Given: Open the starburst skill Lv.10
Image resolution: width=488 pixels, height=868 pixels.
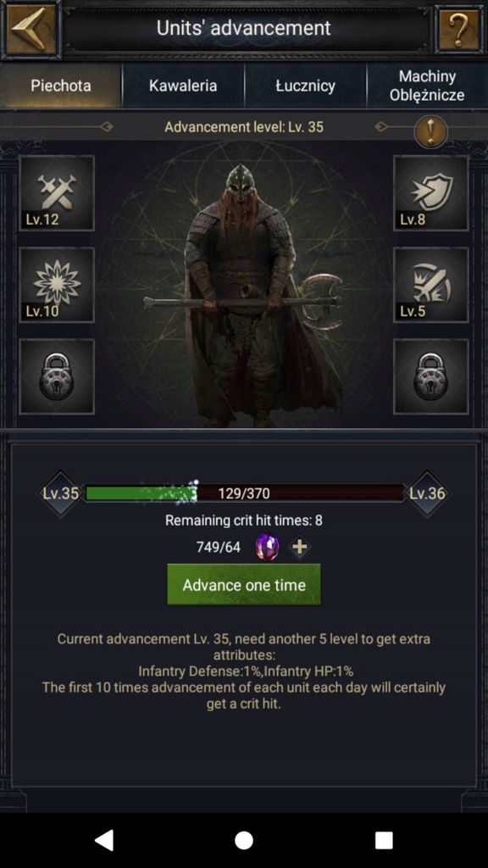Looking at the screenshot, I should (57, 285).
